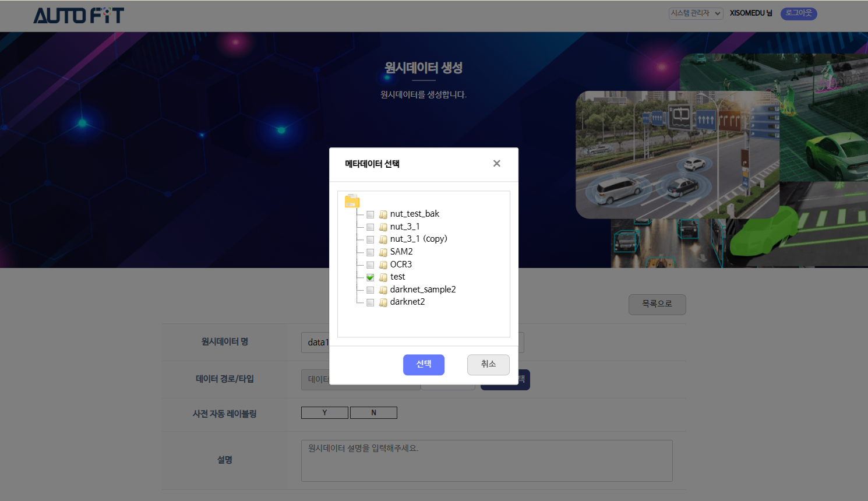The width and height of the screenshot is (868, 501).
Task: Uncheck the test folder checkbox
Action: [x=370, y=277]
